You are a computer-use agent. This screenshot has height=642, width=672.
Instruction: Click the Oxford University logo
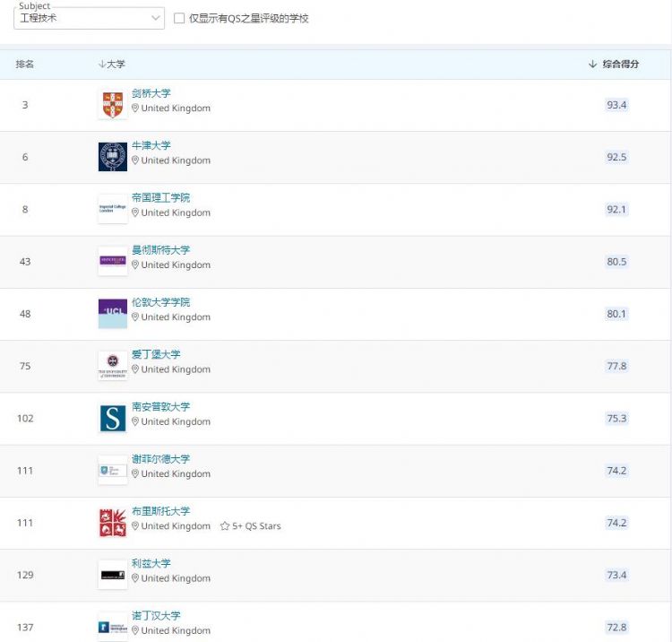(112, 156)
